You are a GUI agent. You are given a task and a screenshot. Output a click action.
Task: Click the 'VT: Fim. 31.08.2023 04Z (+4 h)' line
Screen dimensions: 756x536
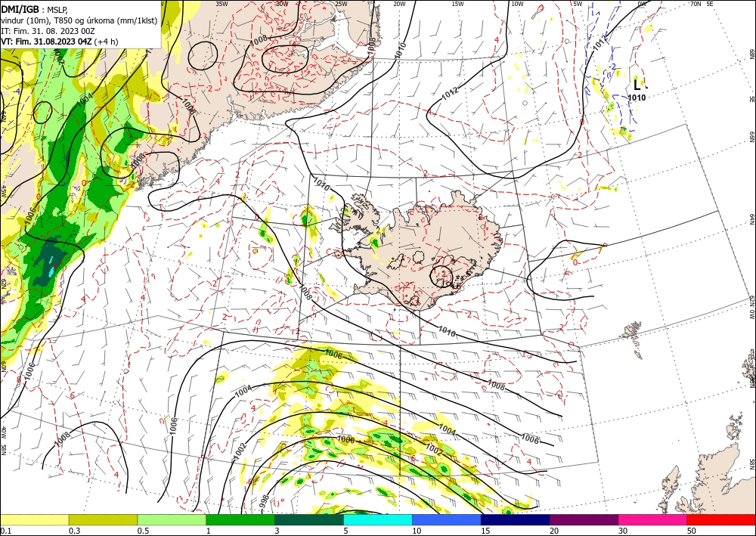(x=59, y=42)
